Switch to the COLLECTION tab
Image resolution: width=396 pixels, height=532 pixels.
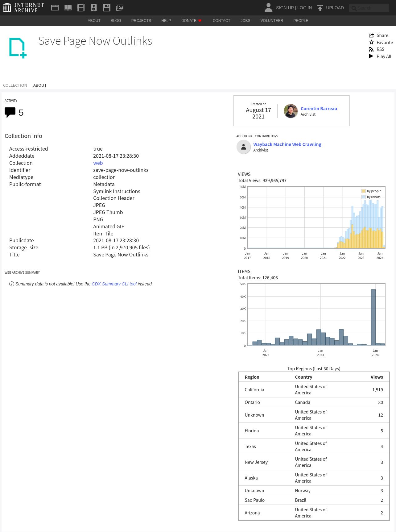point(15,85)
